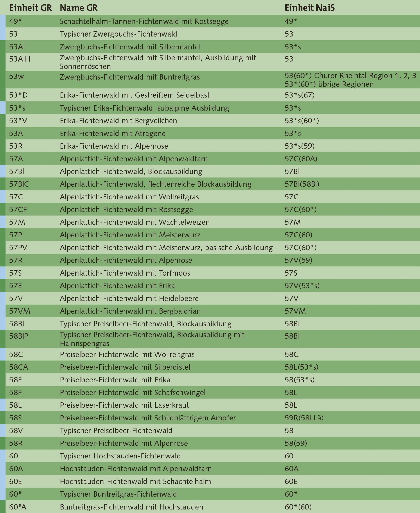Click unit cell '58V'
The height and width of the screenshot is (513, 420).
[x=16, y=430]
